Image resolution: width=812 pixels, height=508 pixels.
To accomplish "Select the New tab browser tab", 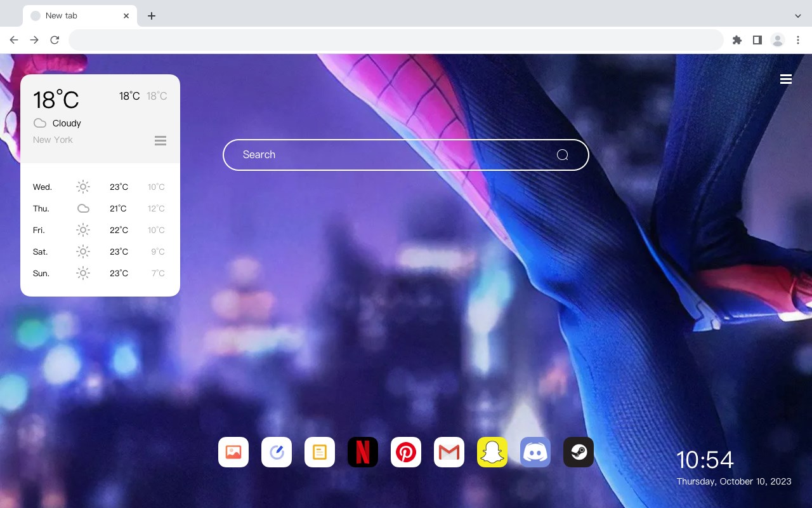I will pos(80,16).
